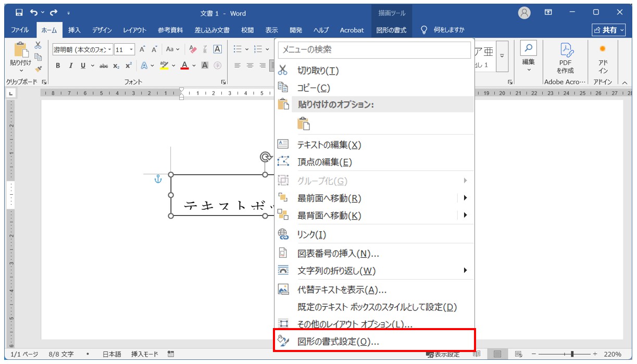Viewport: 637px width, 364px height.
Task: Open the Font dialog launcher
Action: pos(223,82)
